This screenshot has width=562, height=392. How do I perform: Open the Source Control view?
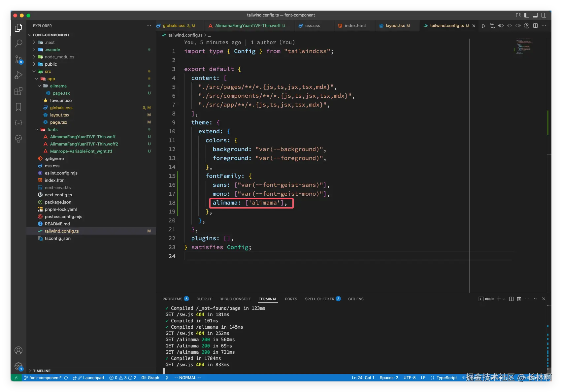point(18,59)
